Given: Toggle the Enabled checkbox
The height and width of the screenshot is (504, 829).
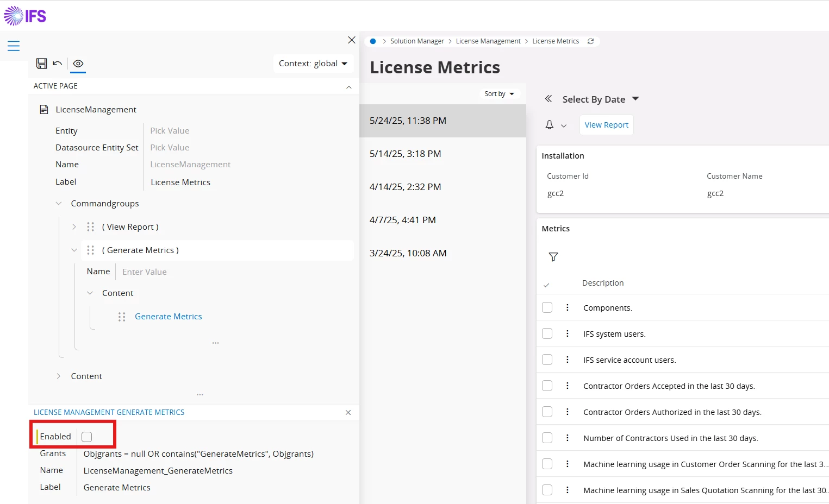Looking at the screenshot, I should (87, 437).
